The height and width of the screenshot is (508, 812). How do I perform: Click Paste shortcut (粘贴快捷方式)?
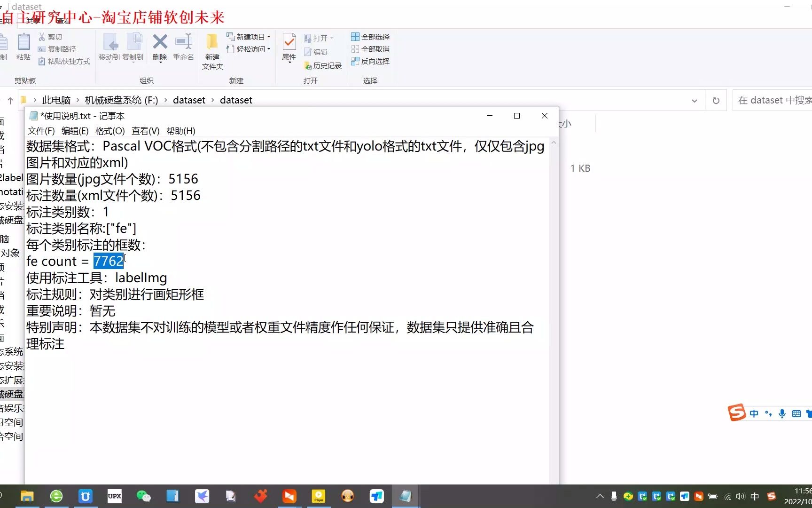[64, 61]
